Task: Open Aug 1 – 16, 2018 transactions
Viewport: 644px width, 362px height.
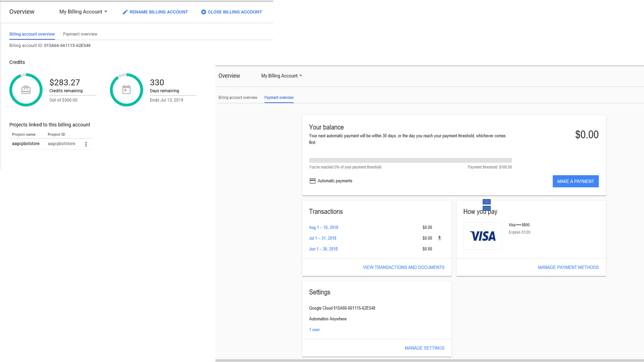Action: point(323,228)
